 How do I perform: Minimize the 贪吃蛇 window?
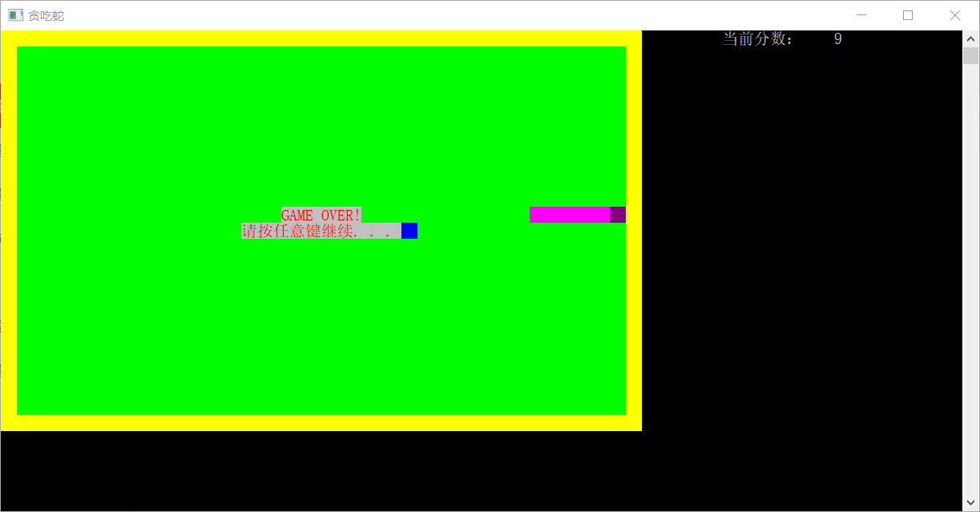pyautogui.click(x=861, y=15)
